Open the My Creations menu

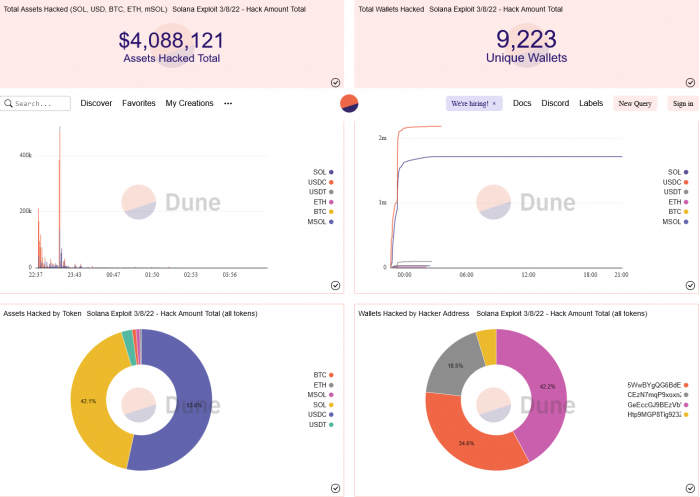click(189, 103)
